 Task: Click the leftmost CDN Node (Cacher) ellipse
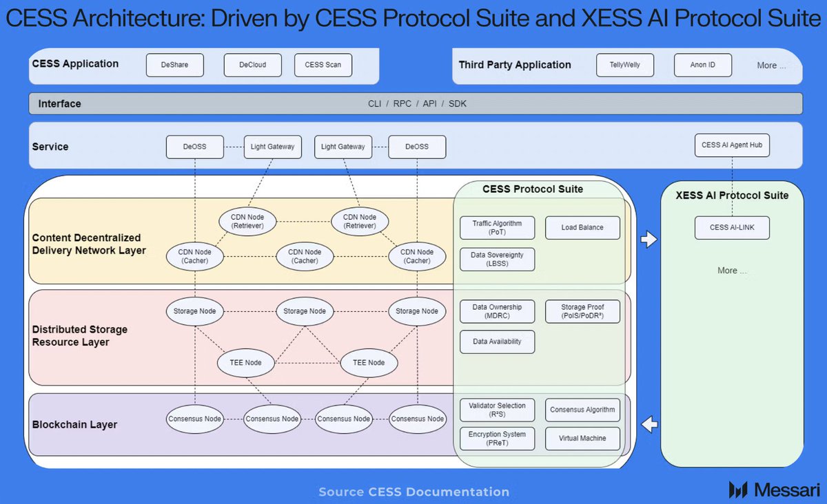195,256
